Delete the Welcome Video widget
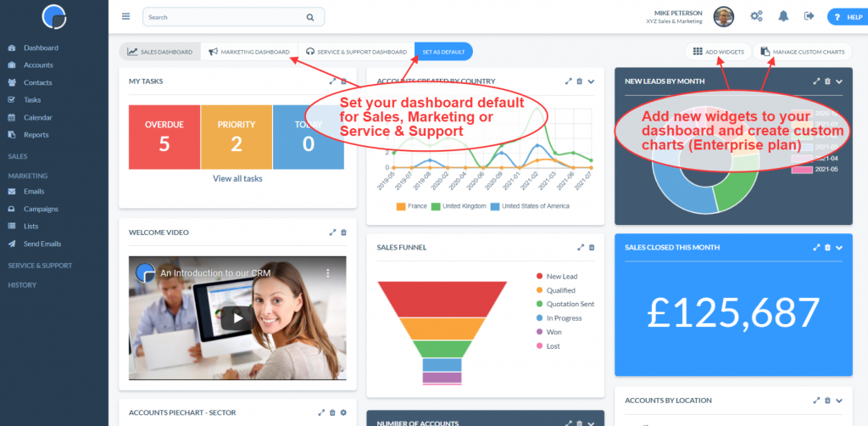The image size is (868, 426). [x=344, y=233]
